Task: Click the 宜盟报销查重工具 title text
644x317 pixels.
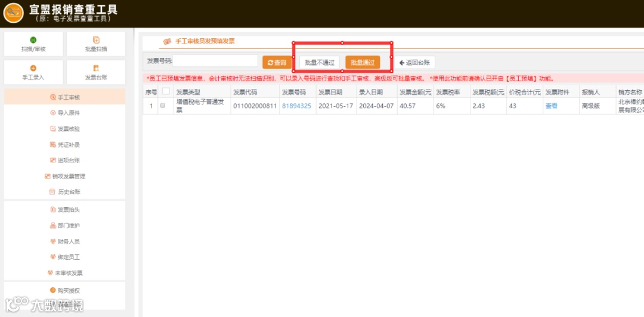Action: (x=73, y=9)
